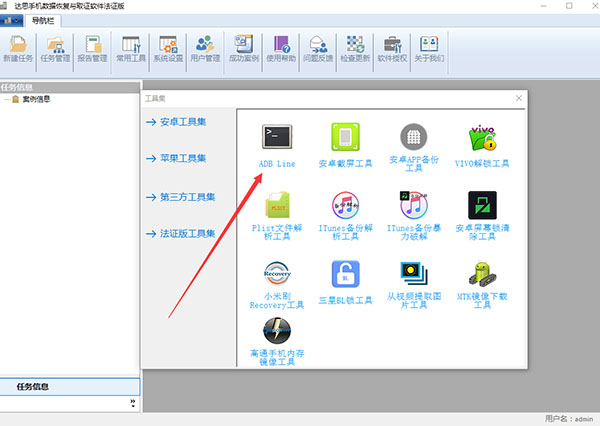Select 苹果工具集 category
Image resolution: width=600 pixels, height=426 pixels.
click(176, 158)
